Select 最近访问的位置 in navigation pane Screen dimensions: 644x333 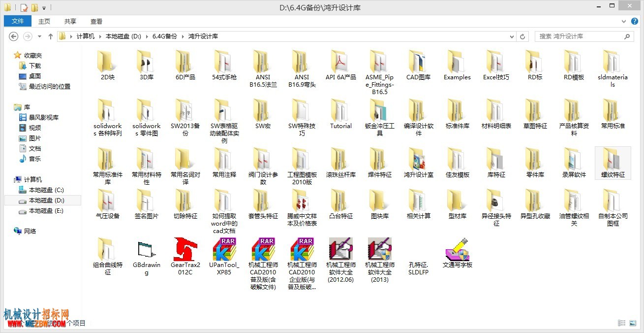coord(49,86)
